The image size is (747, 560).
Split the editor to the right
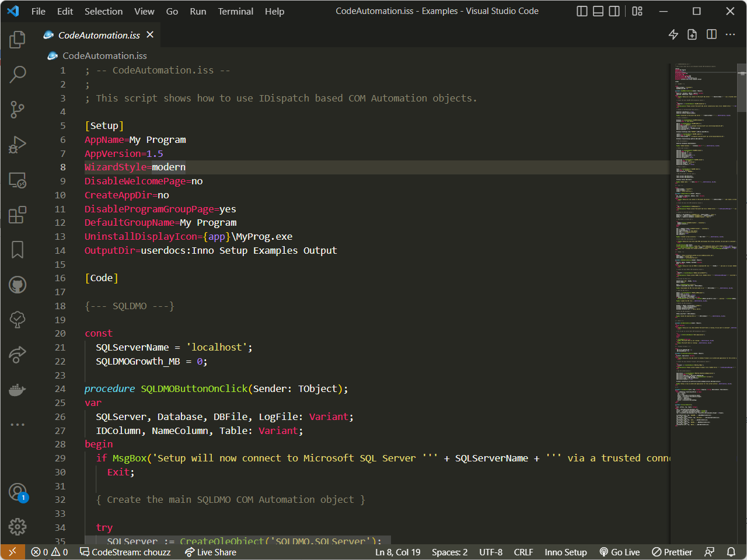[x=711, y=34]
